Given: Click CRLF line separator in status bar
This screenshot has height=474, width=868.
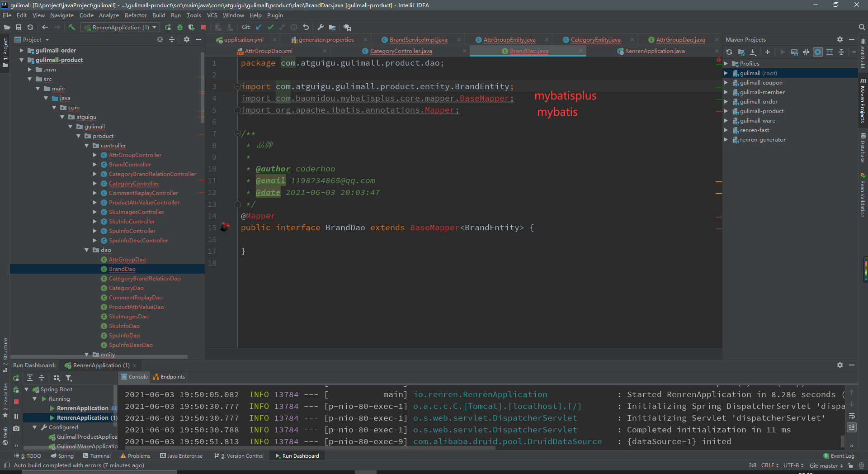Looking at the screenshot, I should (x=770, y=465).
